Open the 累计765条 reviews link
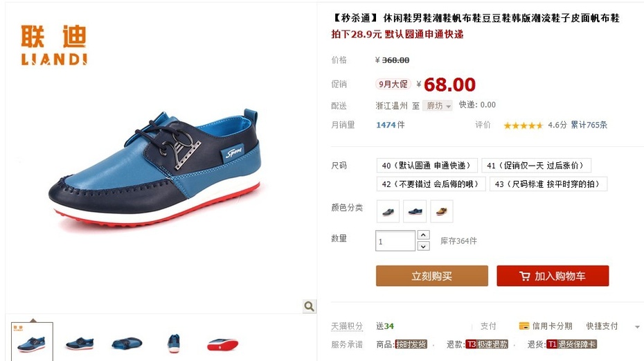Screen dimensions: 644x361 (x=589, y=125)
